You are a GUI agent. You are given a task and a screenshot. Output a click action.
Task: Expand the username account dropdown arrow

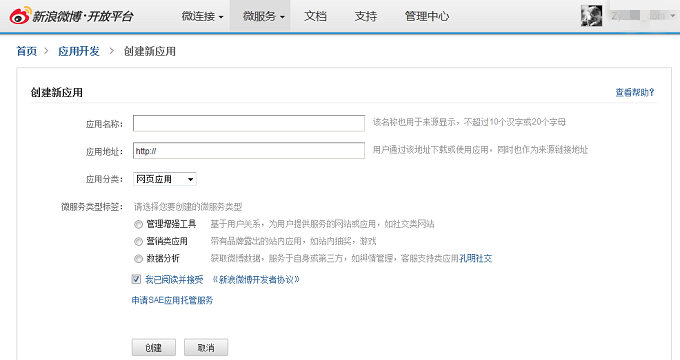[673, 16]
